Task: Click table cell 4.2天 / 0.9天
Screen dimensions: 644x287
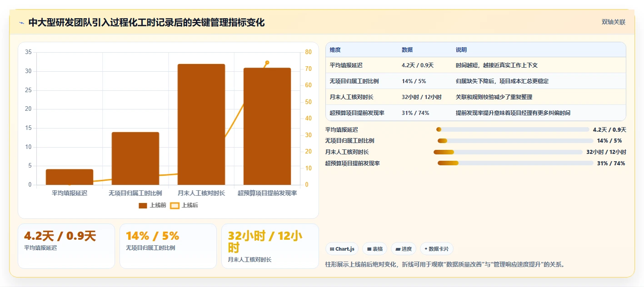Action: [418, 65]
